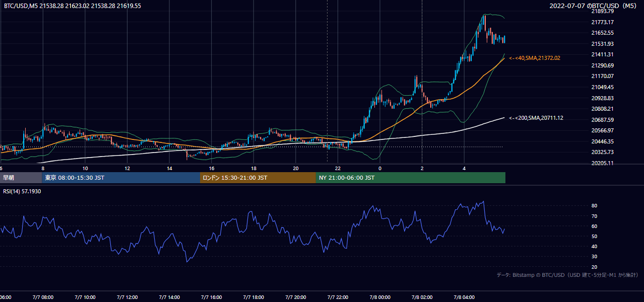The height and width of the screenshot is (302, 644).
Task: Click price axis value 20325.73
Action: coord(602,152)
